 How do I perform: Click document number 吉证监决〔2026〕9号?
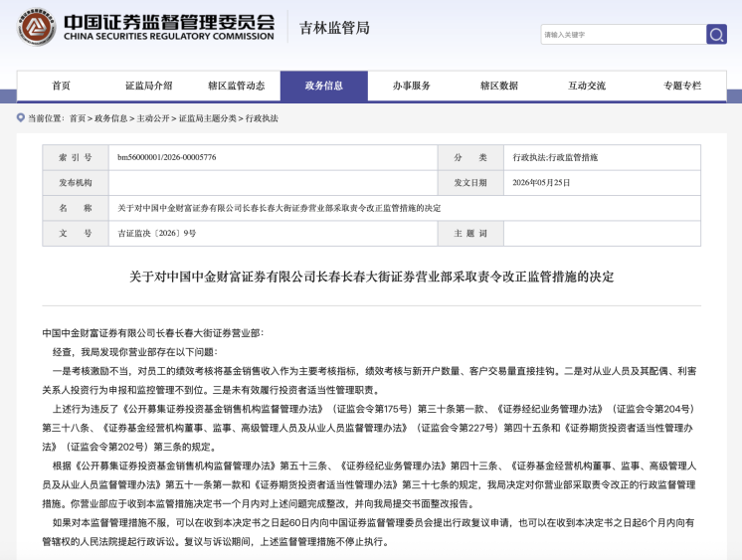pyautogui.click(x=156, y=234)
